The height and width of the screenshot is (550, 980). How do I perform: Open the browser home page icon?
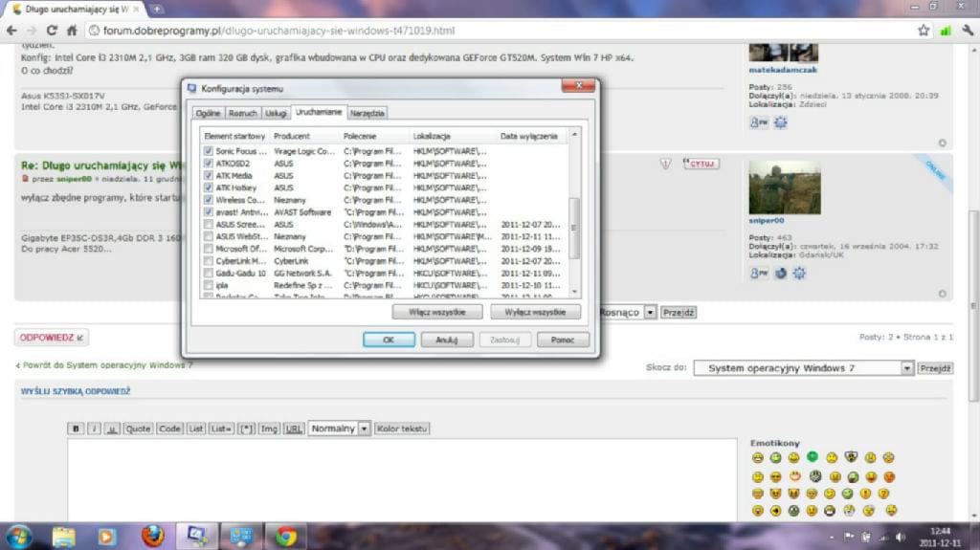(x=72, y=30)
